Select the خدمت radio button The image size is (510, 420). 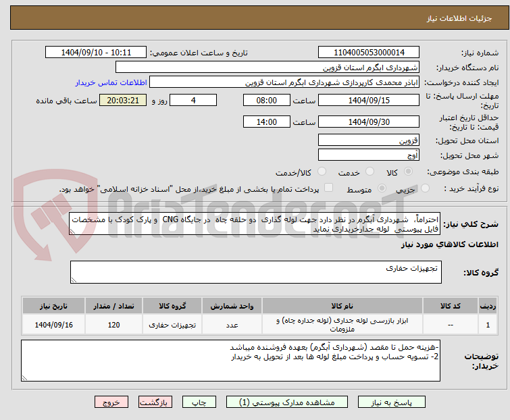[x=369, y=172]
